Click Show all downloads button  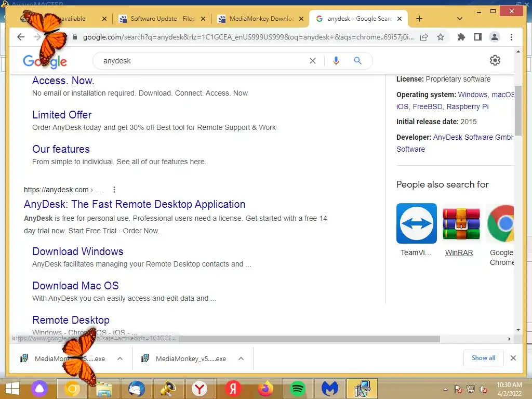coord(483,358)
